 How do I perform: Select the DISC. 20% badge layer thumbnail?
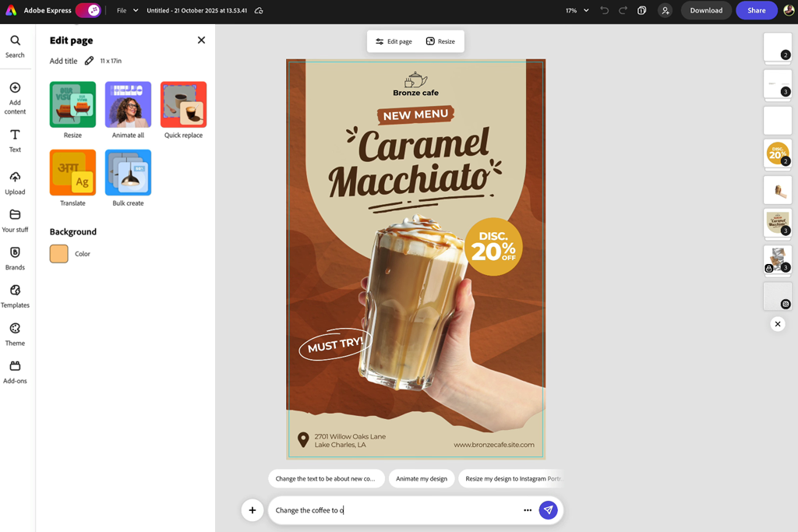pos(778,153)
